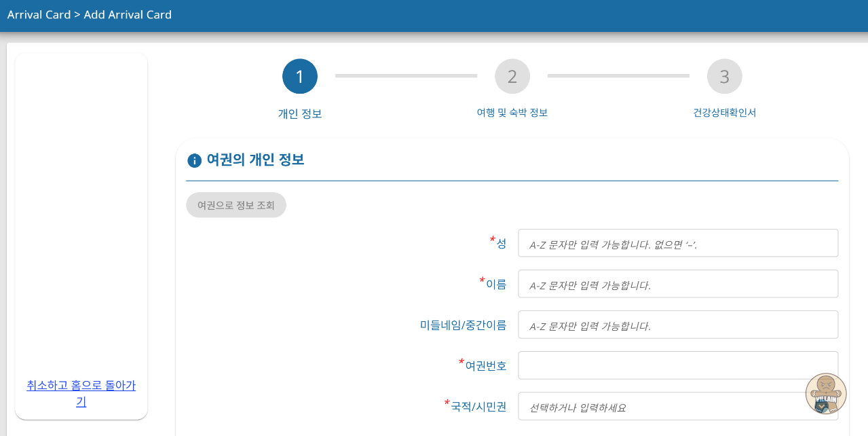Click the Add Arrival Card breadcrumb text

click(x=128, y=14)
